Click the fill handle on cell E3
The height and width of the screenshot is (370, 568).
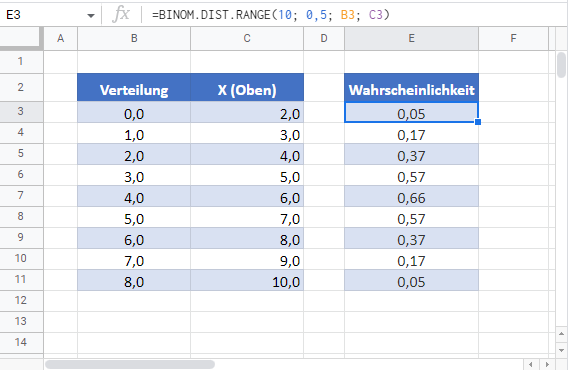click(478, 122)
